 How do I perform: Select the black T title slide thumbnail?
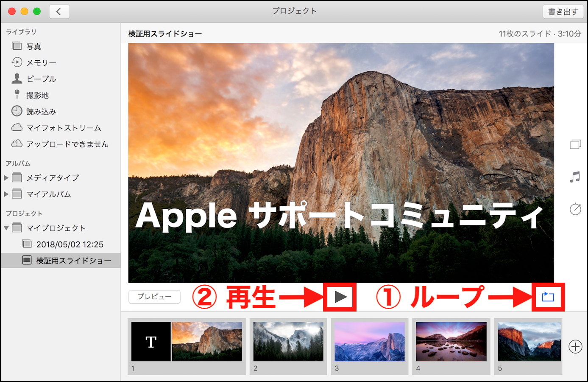coord(151,342)
